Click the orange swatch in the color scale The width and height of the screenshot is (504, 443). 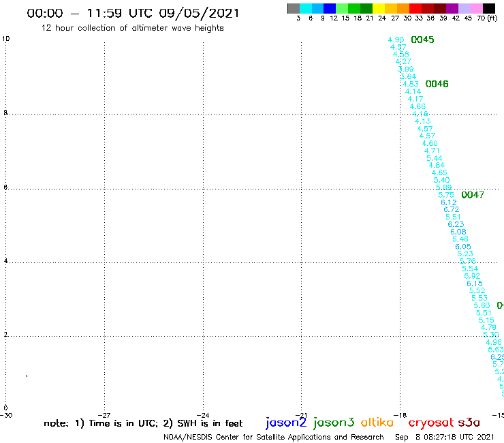403,8
